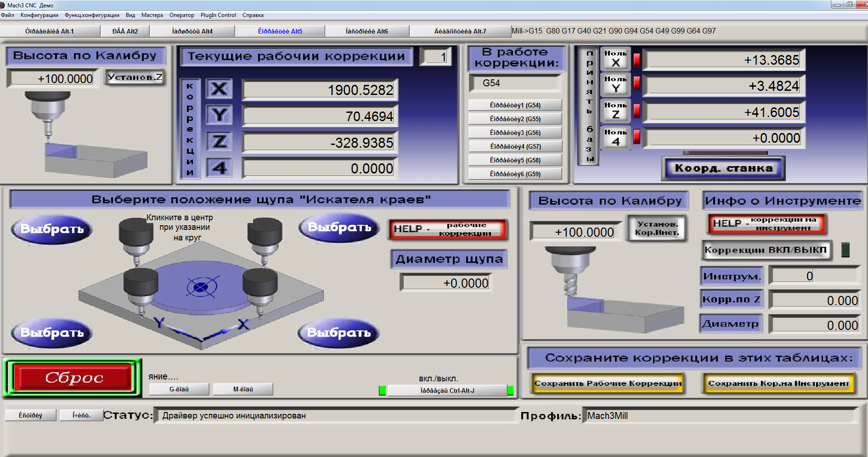Zero the X axis with Ноль X
This screenshot has height=457, width=868.
[615, 59]
